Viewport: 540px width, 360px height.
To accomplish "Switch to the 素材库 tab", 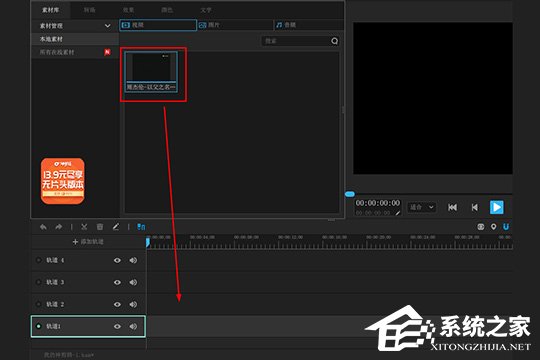I will pos(51,10).
